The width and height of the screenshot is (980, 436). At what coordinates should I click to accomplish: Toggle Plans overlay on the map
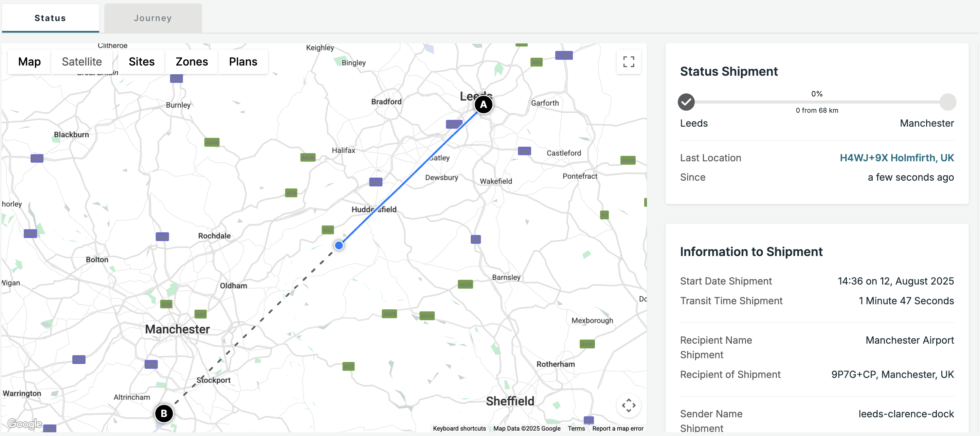(x=243, y=62)
